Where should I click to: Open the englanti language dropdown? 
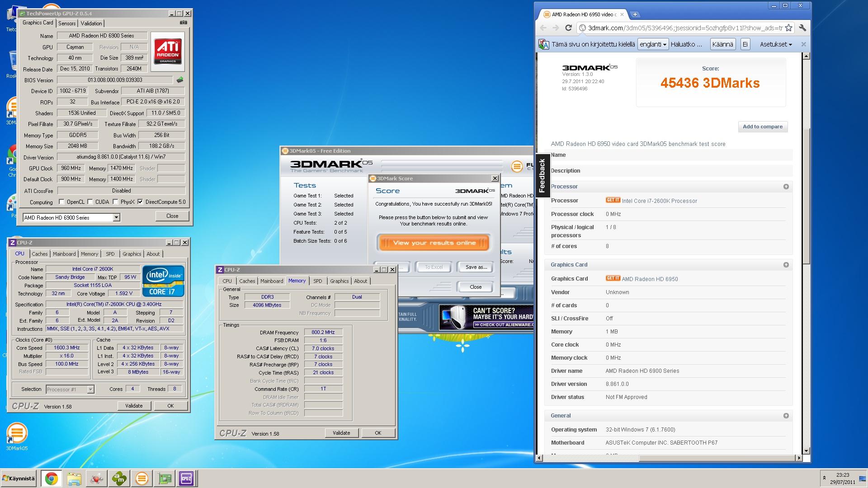pos(653,44)
